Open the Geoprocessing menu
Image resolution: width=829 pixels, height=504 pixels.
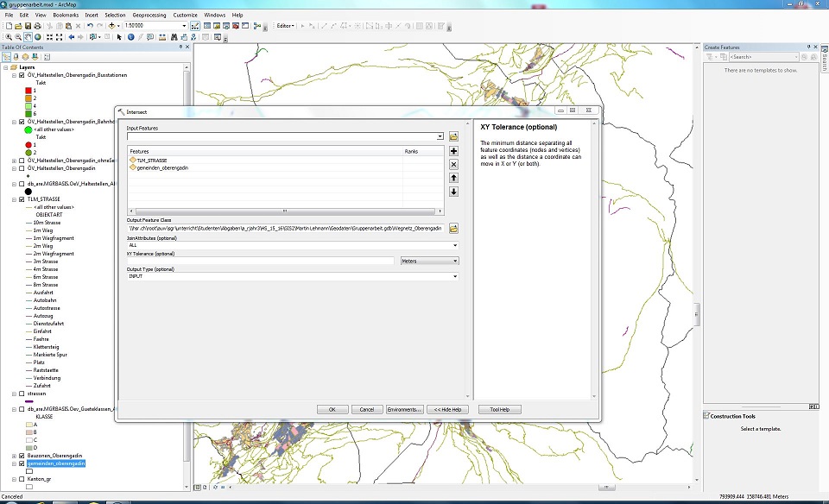pos(150,15)
